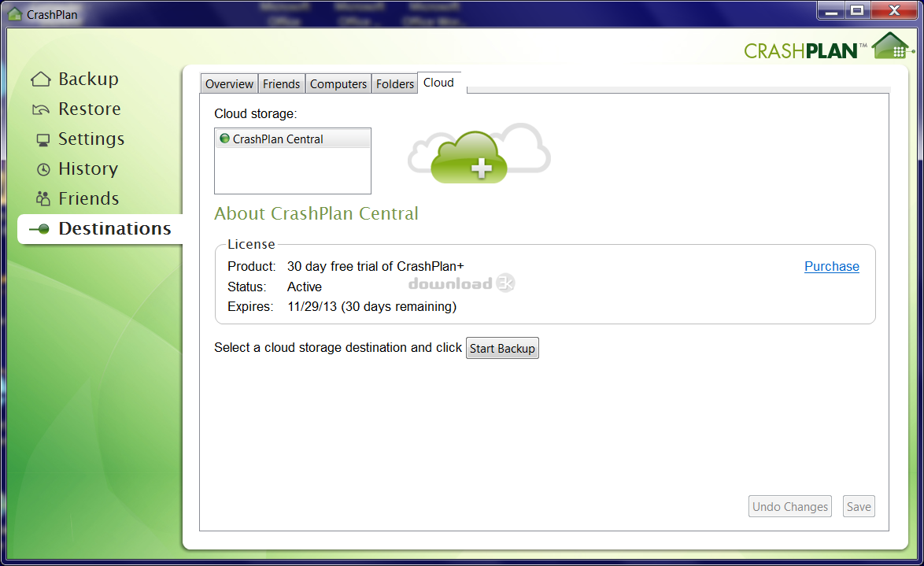Select the Cloud tab

[x=438, y=83]
